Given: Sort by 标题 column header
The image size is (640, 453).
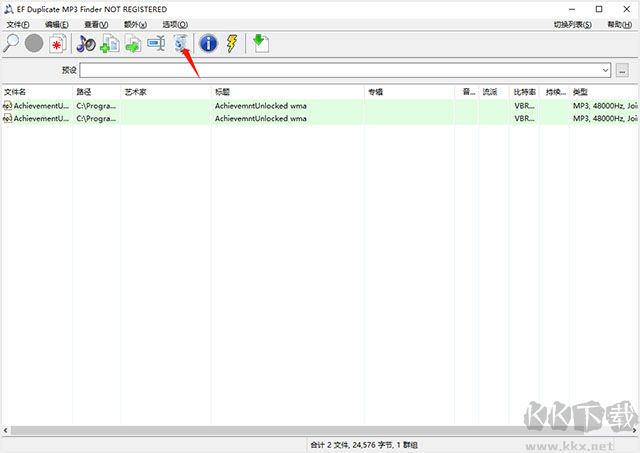Looking at the screenshot, I should (x=288, y=92).
